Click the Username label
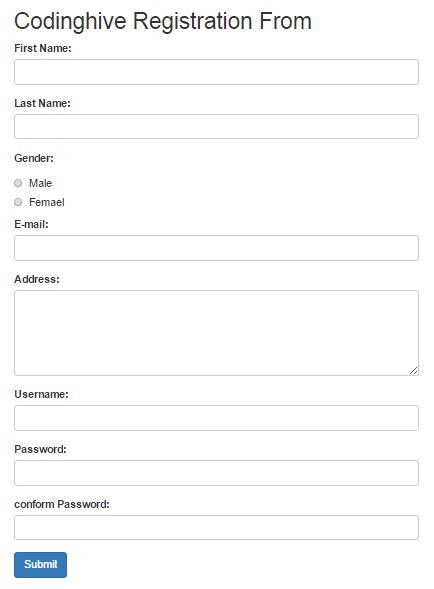Image resolution: width=434 pixels, height=589 pixels. coord(41,394)
